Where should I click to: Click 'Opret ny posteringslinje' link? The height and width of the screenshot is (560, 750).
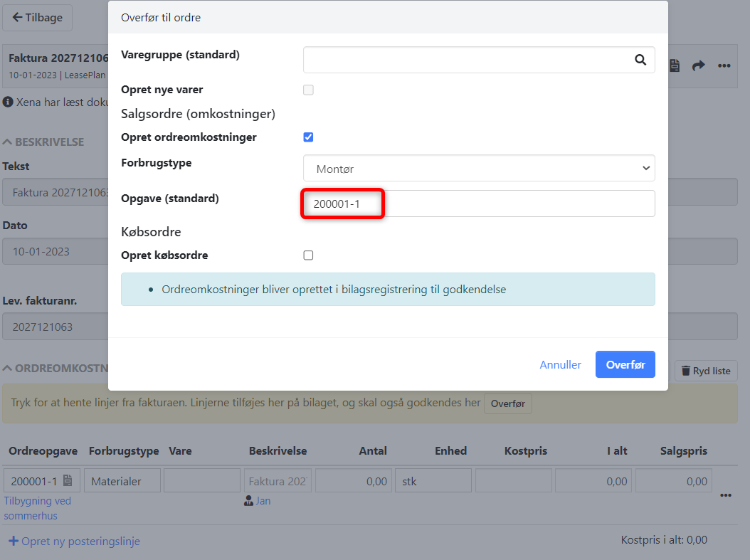pos(74,541)
